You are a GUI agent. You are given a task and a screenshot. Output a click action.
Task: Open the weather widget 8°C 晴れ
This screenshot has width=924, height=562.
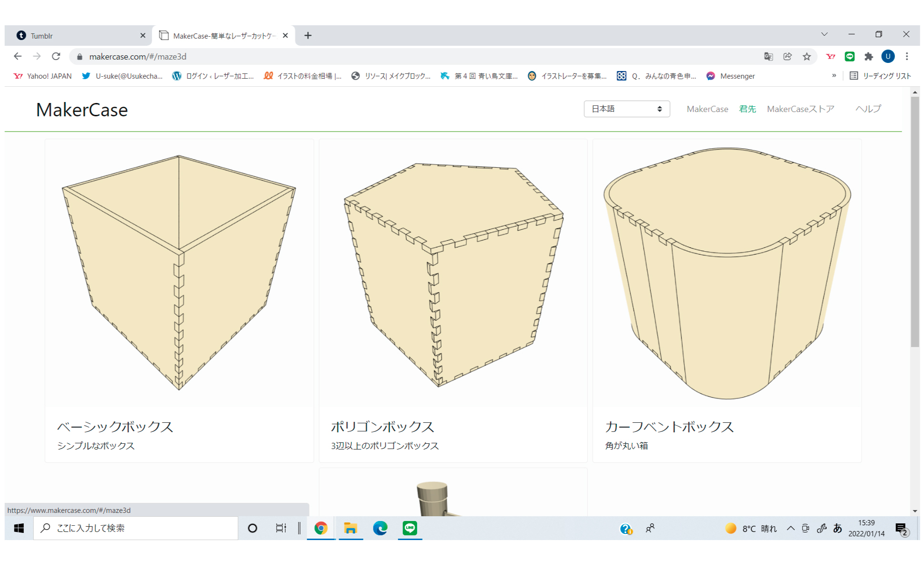point(751,528)
